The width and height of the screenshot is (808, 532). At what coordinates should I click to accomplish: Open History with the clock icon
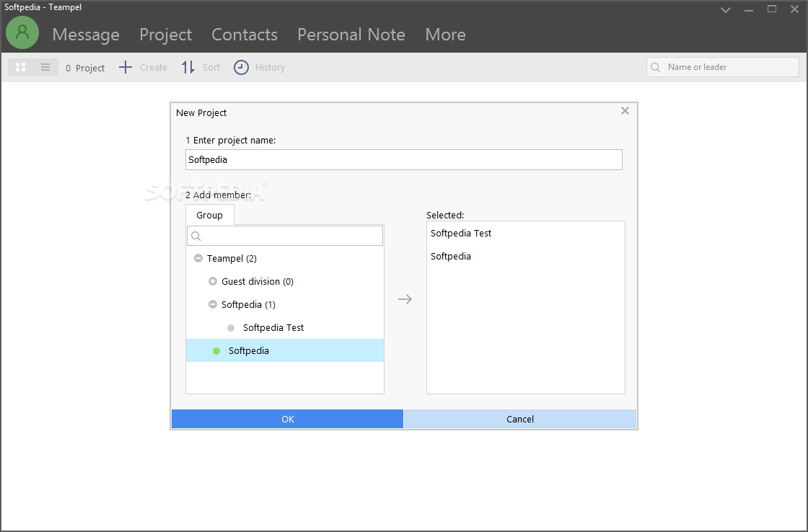tap(241, 68)
